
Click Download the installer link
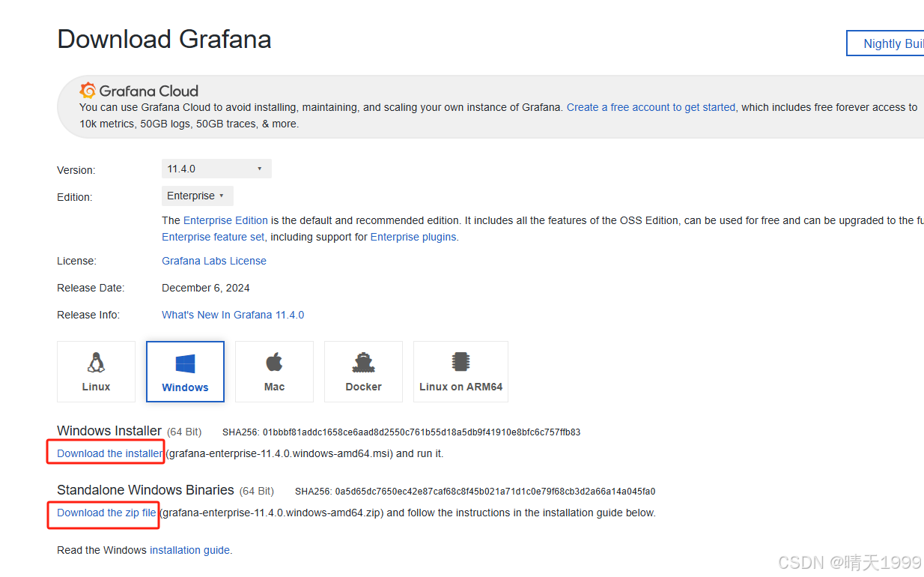tap(109, 453)
